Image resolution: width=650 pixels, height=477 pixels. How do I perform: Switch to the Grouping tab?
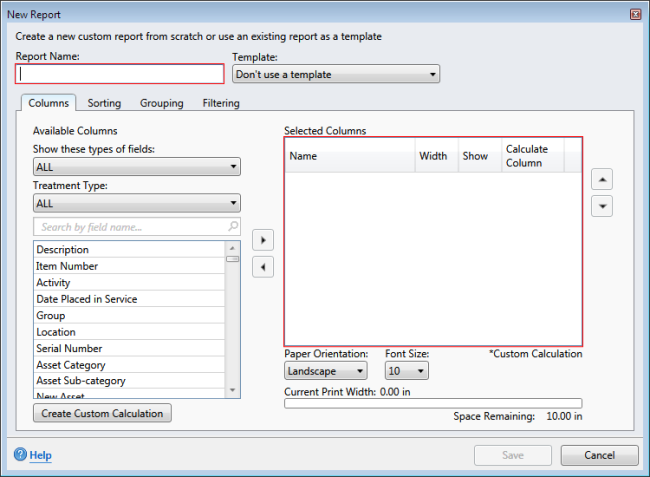tap(162, 103)
